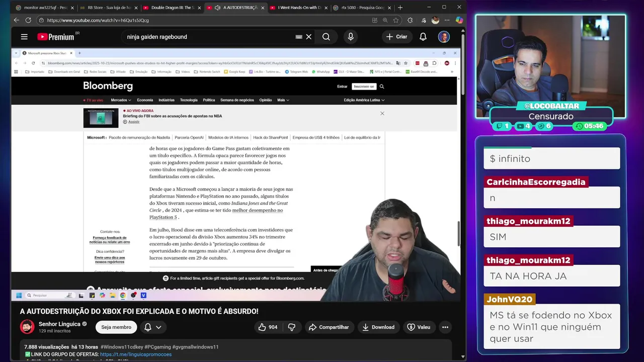Open Chrome icon in the video taskbar

click(123, 295)
